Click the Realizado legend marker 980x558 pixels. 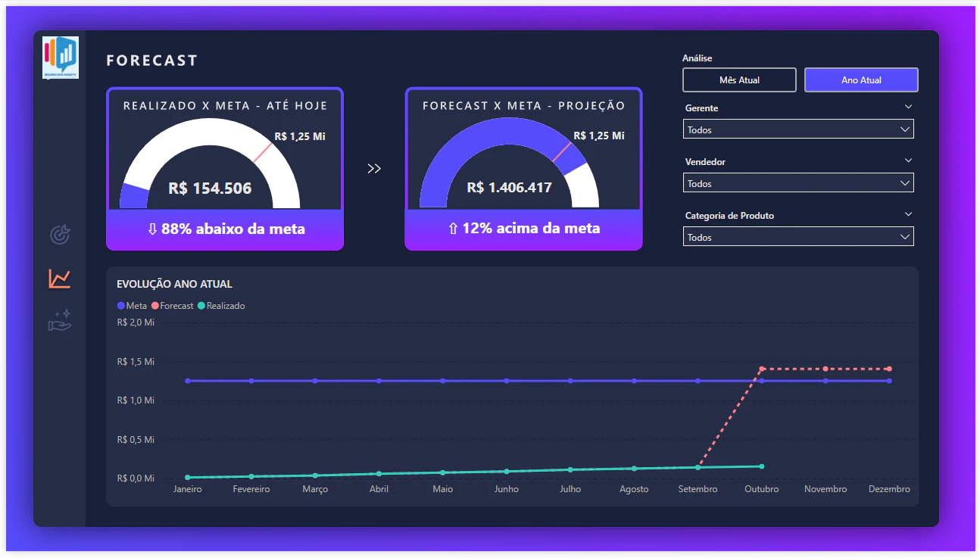[201, 306]
